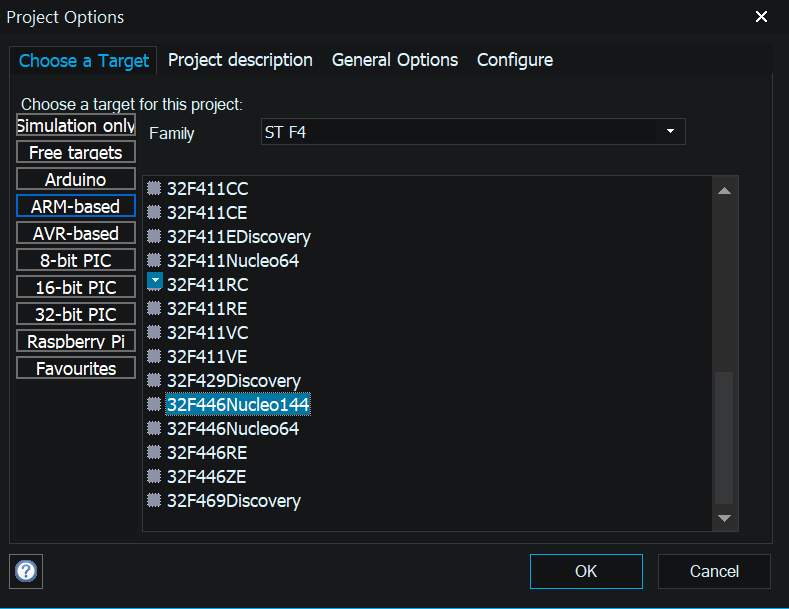Switch to the Choose a Target tab
Viewport: 789px width, 609px height.
tap(84, 60)
